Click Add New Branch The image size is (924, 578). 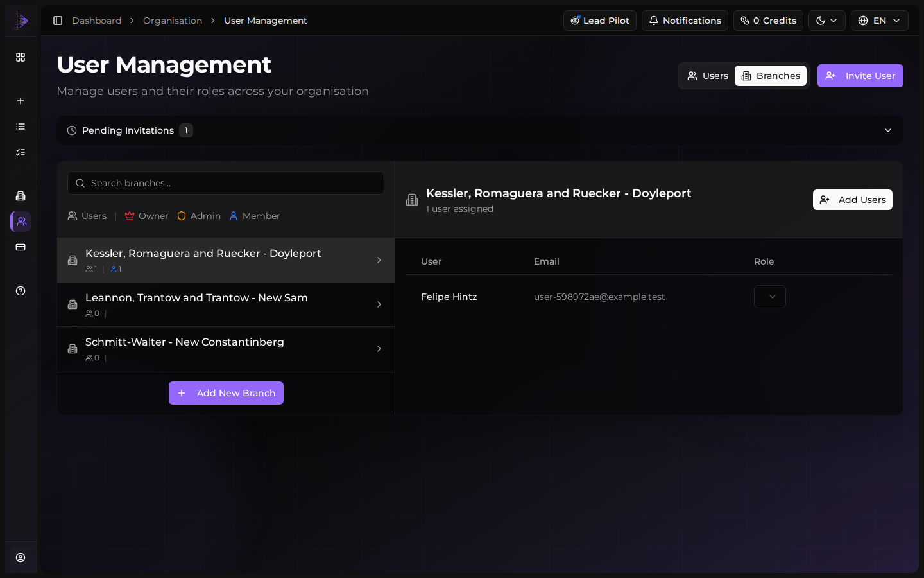(x=226, y=393)
